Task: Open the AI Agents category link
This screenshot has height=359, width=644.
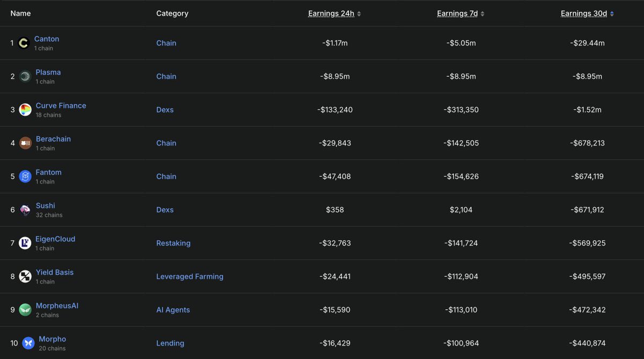Action: [173, 310]
